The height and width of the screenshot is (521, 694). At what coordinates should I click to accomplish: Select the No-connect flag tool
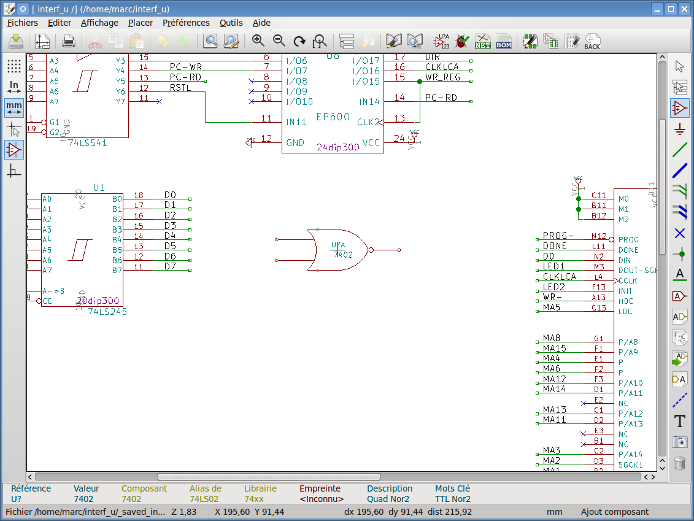(680, 232)
